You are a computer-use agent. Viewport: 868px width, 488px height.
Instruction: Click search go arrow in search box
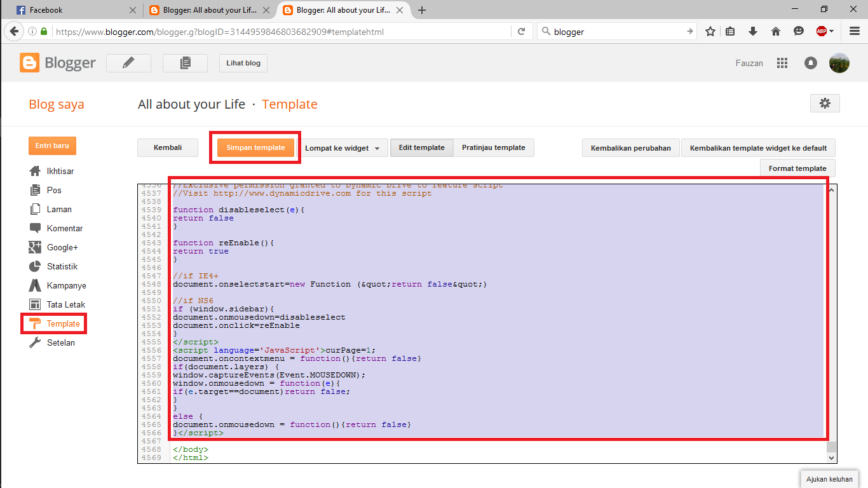pyautogui.click(x=690, y=31)
